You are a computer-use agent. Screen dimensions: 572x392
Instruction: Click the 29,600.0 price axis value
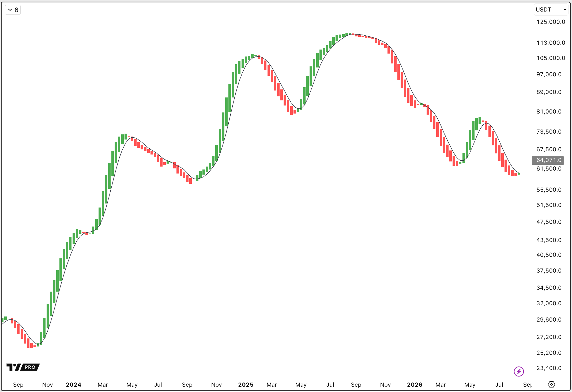[549, 320]
